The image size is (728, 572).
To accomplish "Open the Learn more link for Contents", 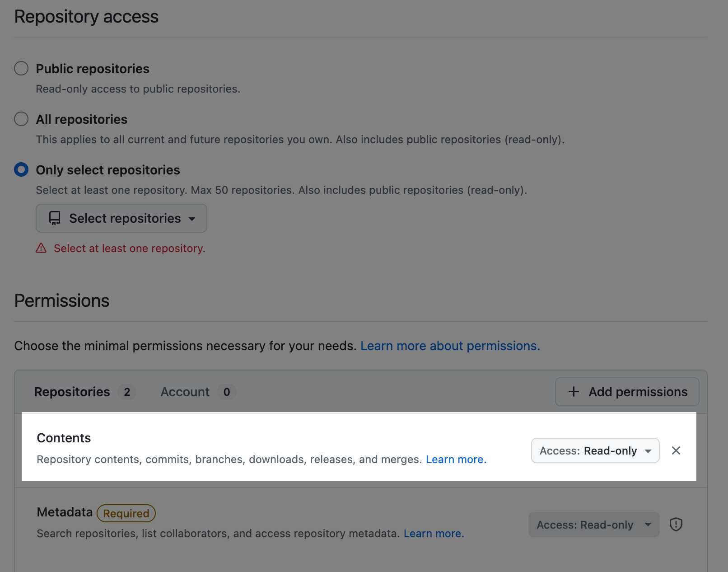I will [x=456, y=459].
